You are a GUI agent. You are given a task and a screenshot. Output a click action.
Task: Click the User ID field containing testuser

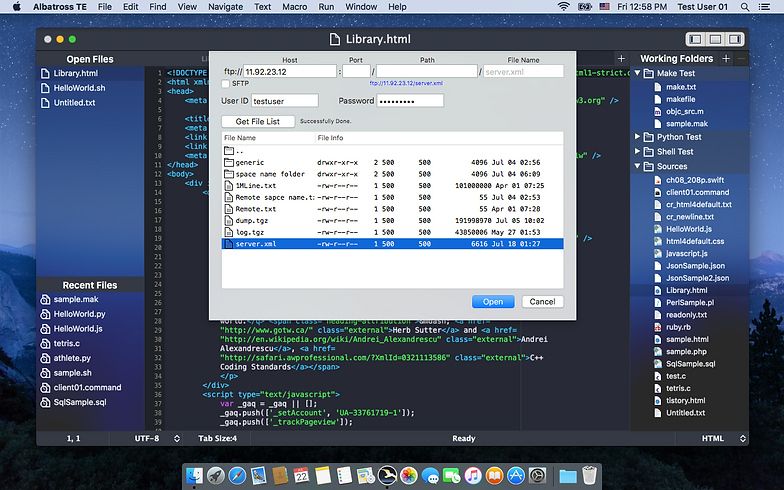click(x=284, y=100)
